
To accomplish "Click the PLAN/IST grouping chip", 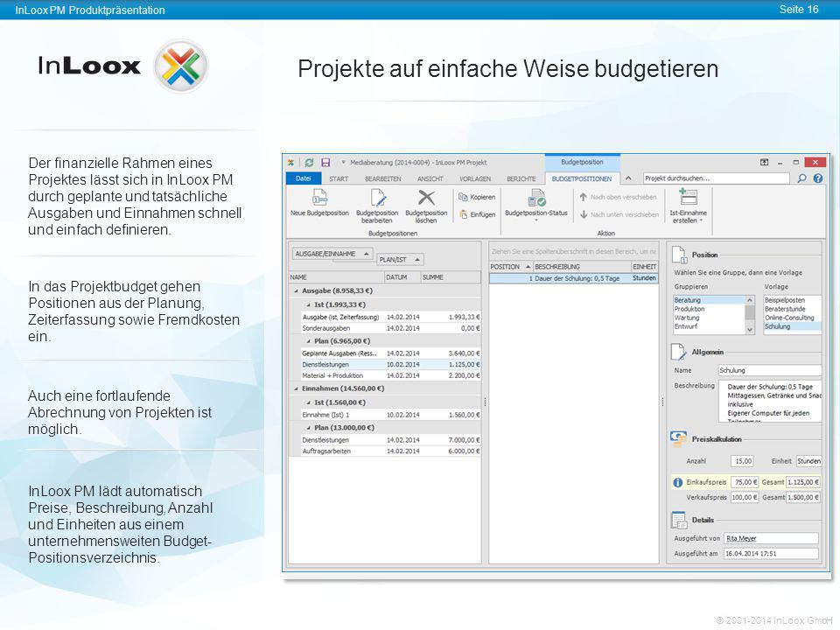I will 400,260.
